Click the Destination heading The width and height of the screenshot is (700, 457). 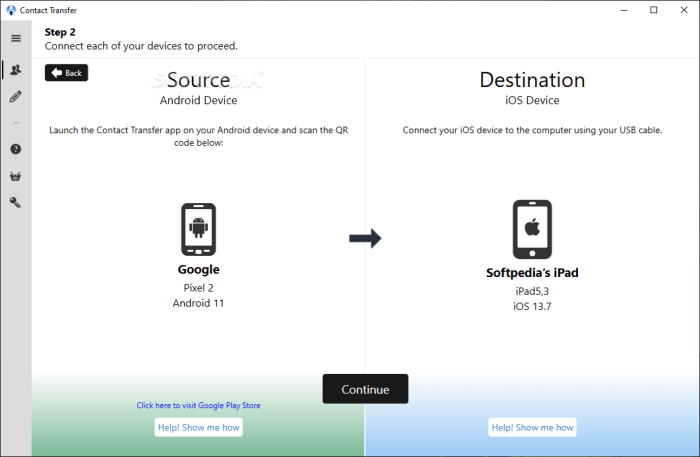[x=532, y=80]
